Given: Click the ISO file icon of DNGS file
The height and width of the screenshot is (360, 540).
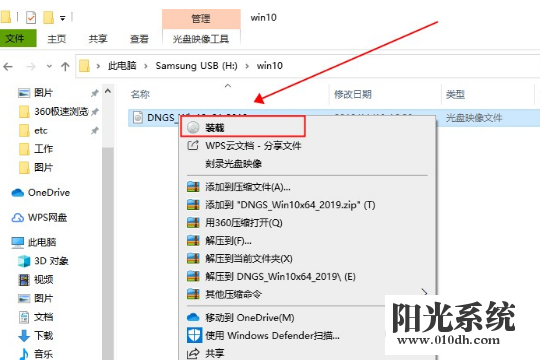Looking at the screenshot, I should point(138,117).
